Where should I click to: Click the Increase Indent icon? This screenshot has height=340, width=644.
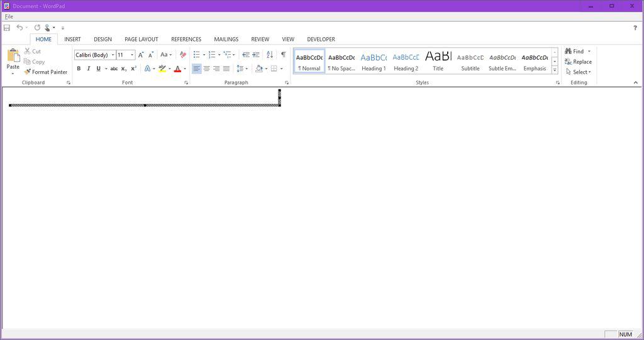(x=256, y=55)
